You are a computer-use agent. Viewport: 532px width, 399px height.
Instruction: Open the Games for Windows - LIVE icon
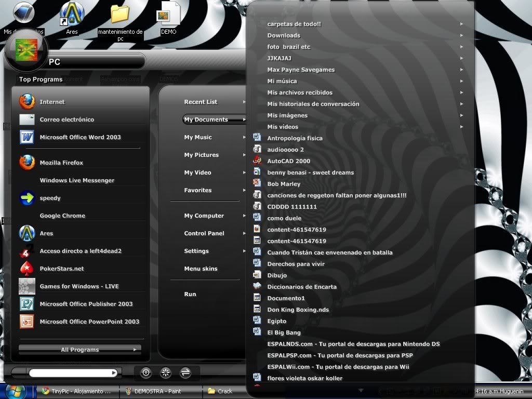click(x=27, y=286)
